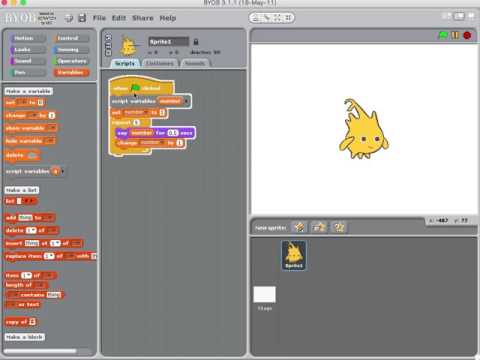Open variable dropdown in script 'change number by' block

click(x=152, y=143)
